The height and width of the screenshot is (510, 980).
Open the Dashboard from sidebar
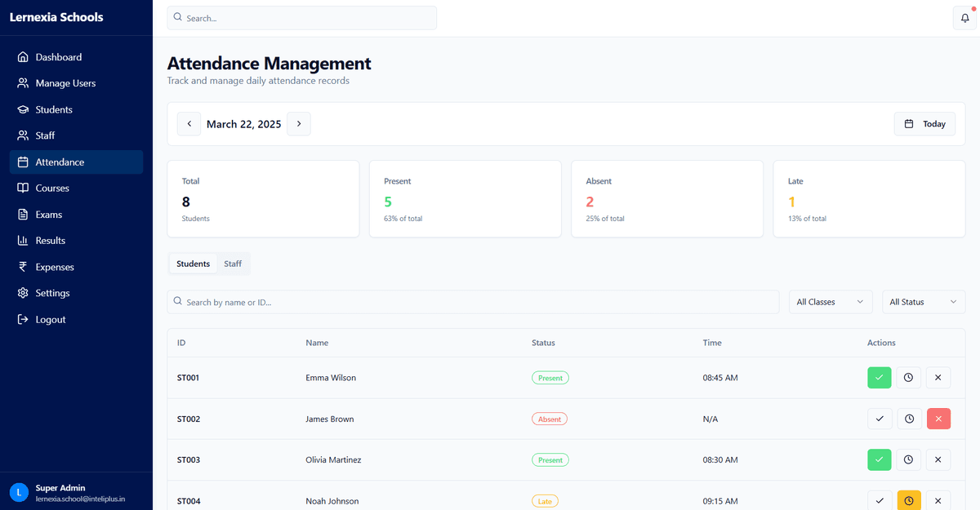point(58,57)
